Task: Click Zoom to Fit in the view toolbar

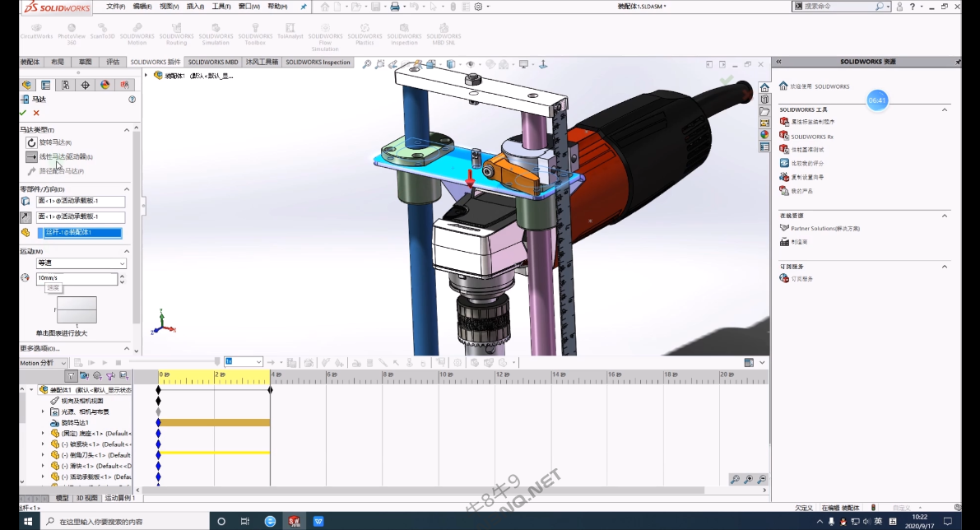Action: click(367, 63)
